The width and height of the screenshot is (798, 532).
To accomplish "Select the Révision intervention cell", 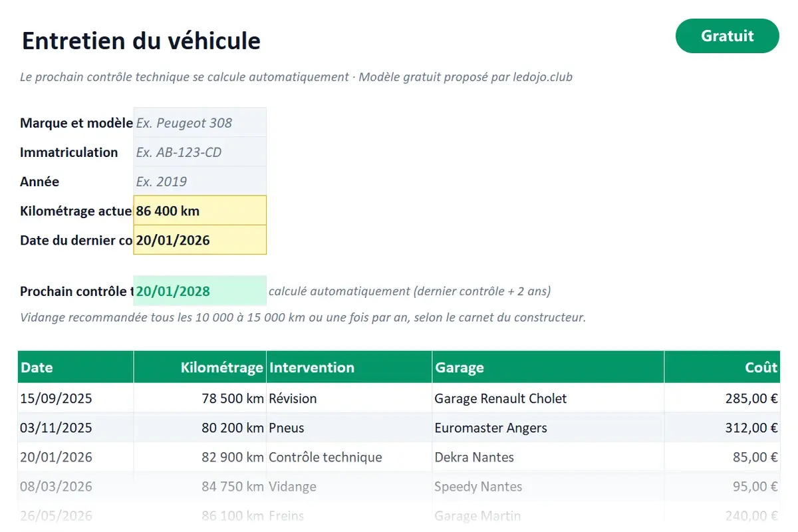I will coord(349,398).
